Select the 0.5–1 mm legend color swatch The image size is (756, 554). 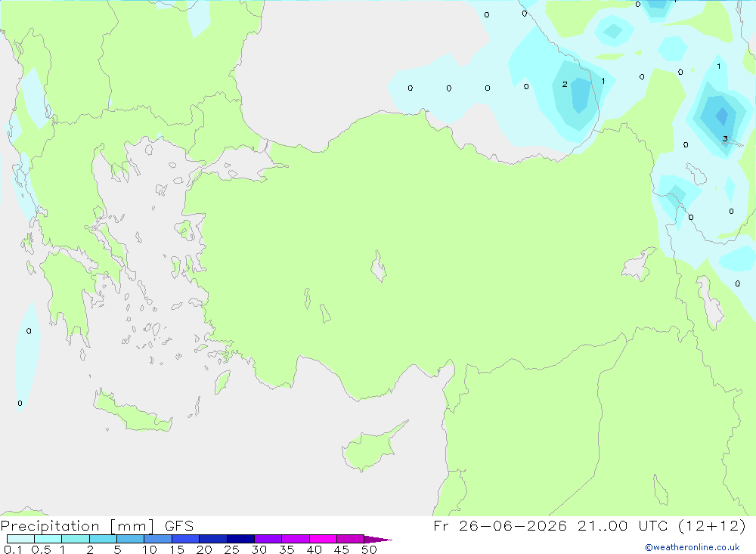pos(48,539)
